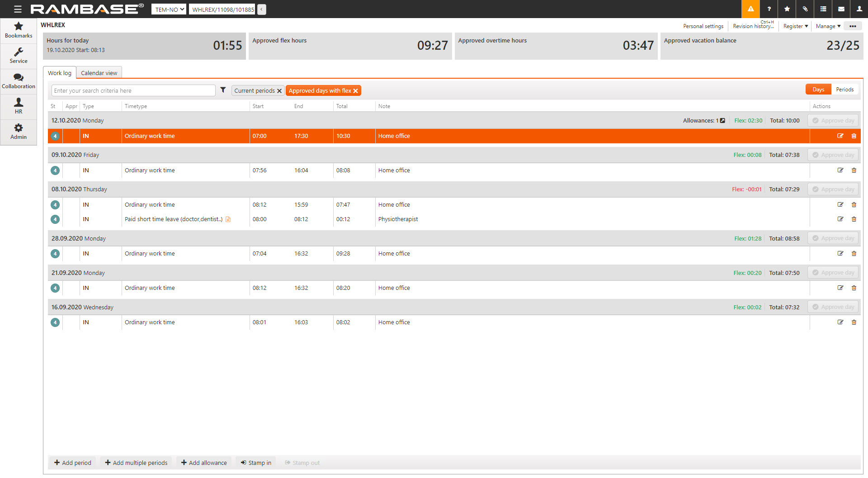Open the help question mark icon
Screen dimensions: 868x478
(x=769, y=9)
